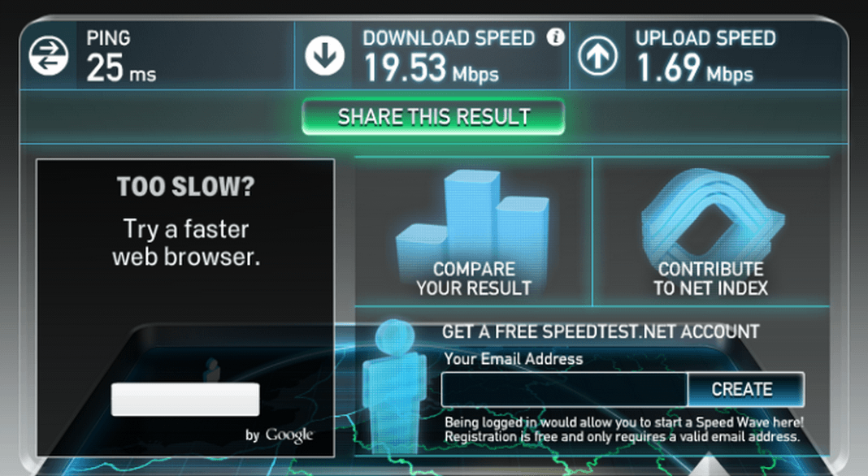The width and height of the screenshot is (868, 476).
Task: Click the upload speed up-arrow icon
Action: 598,56
